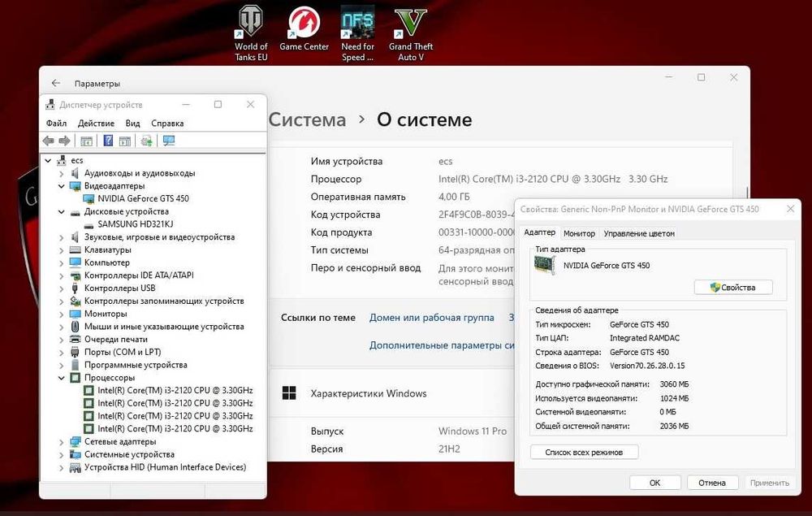Open the World of Tanks EU desktop shortcut
This screenshot has height=516, width=812.
click(x=251, y=33)
